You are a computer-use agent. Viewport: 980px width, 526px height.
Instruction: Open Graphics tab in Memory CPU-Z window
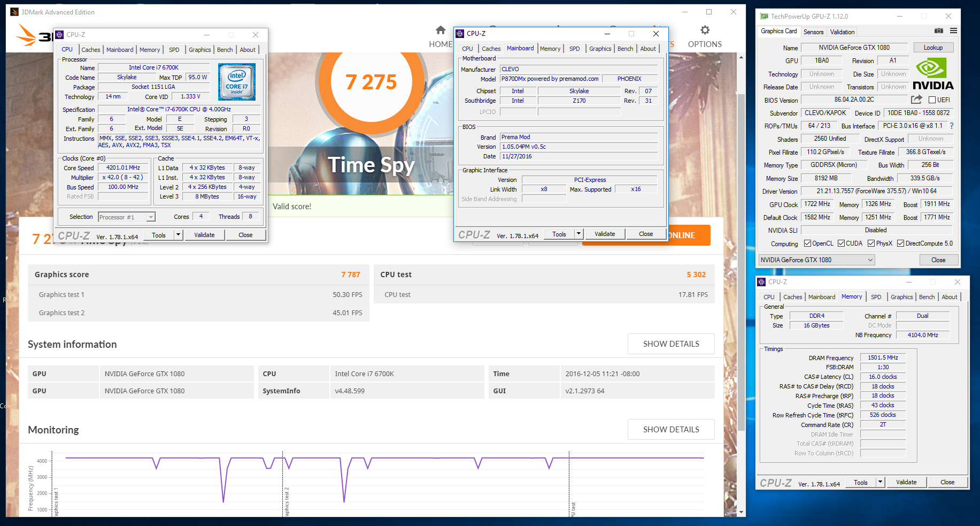[902, 297]
